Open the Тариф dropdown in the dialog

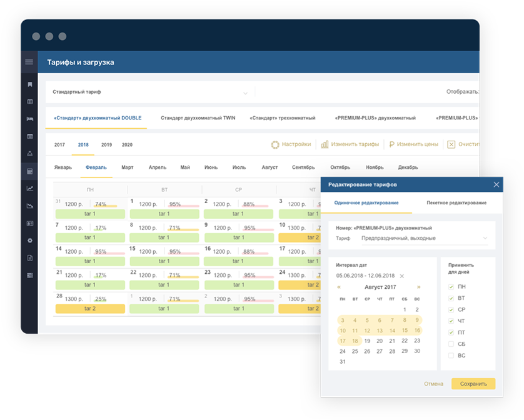[x=485, y=238]
